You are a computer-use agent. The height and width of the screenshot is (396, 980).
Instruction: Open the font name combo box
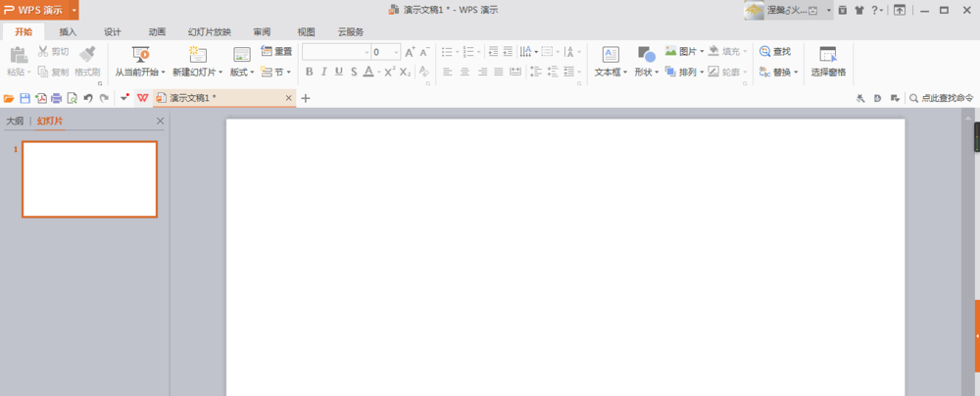(336, 52)
